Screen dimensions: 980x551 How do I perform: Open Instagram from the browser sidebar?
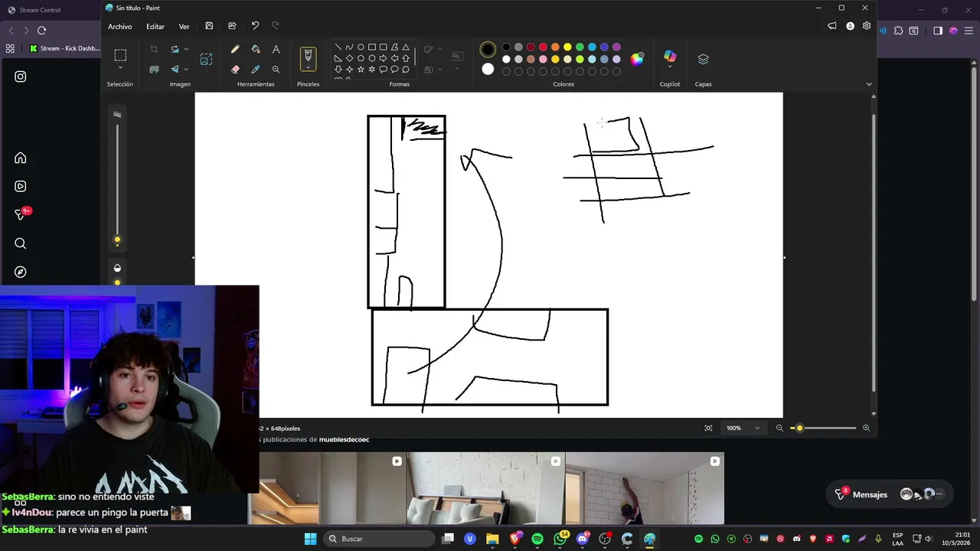click(21, 77)
